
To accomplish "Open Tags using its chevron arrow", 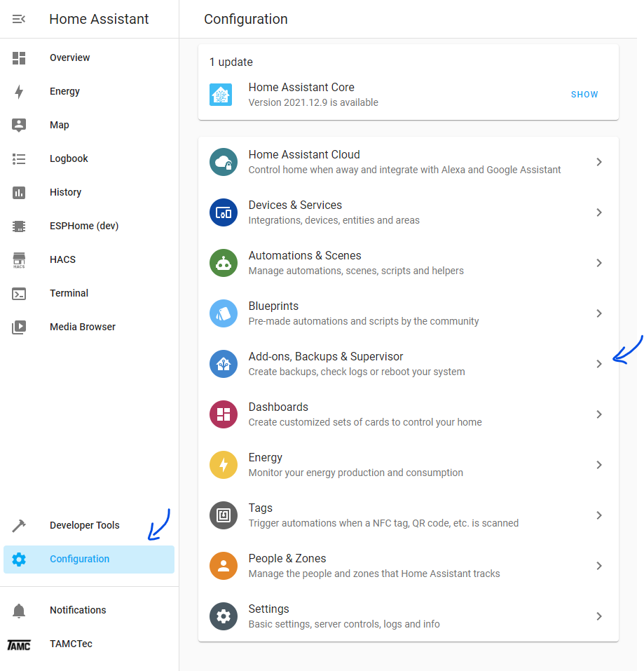I will (x=599, y=515).
